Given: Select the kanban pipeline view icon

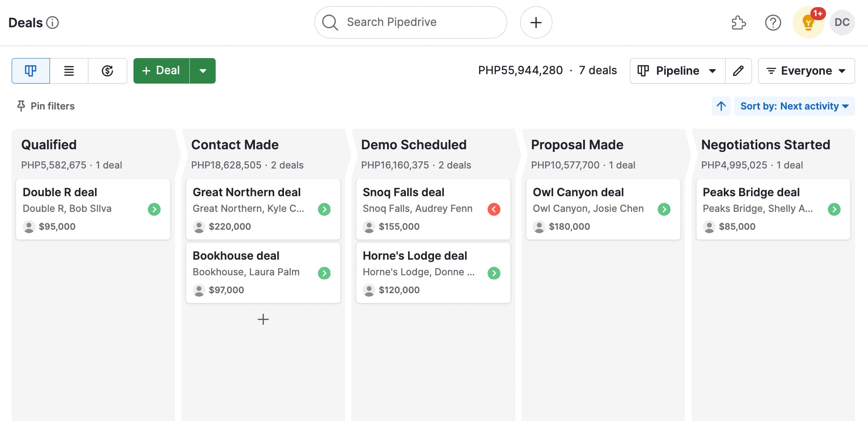Looking at the screenshot, I should coord(30,71).
